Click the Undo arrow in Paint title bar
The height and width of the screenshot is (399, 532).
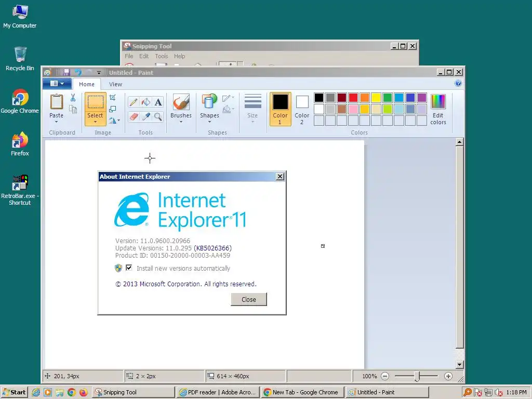[x=78, y=72]
